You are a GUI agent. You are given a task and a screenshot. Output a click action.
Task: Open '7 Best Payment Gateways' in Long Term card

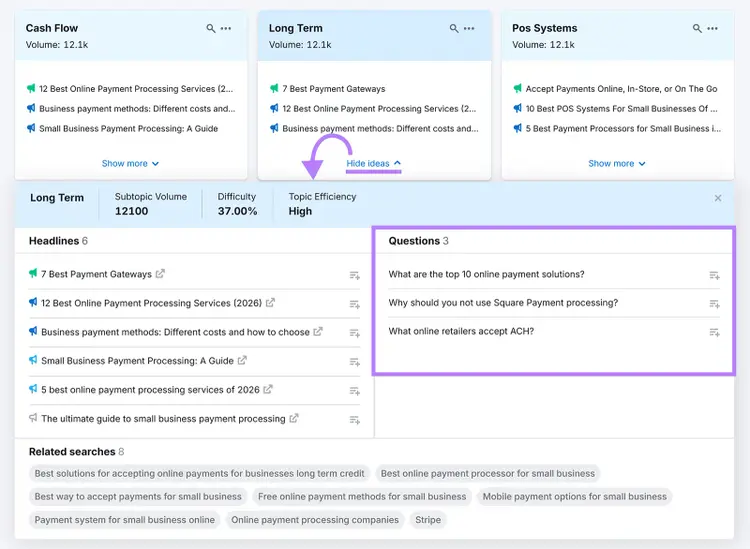click(334, 89)
